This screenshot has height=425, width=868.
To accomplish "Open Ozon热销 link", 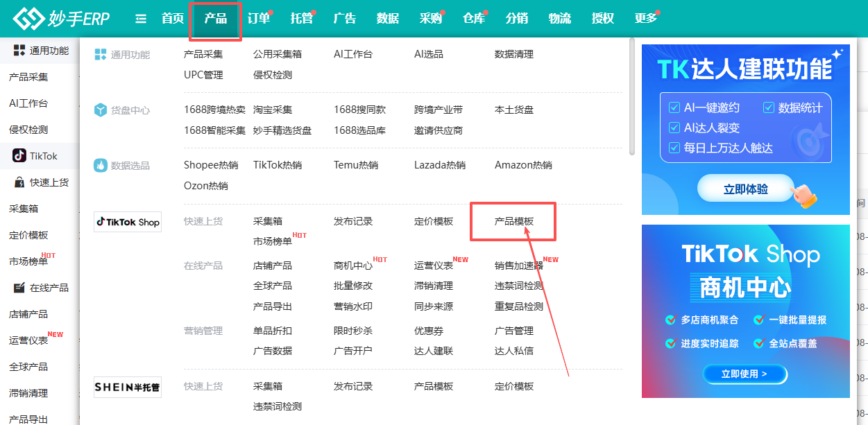I will tap(206, 186).
